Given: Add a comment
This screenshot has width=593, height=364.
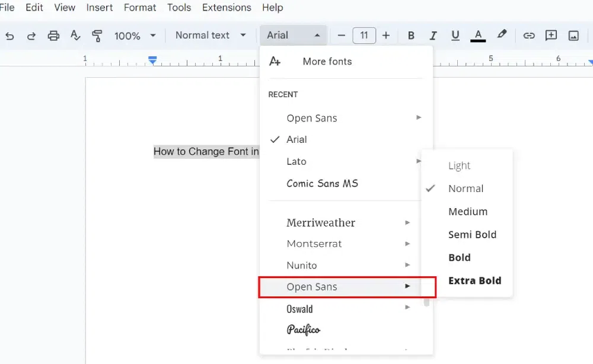Looking at the screenshot, I should tap(551, 36).
